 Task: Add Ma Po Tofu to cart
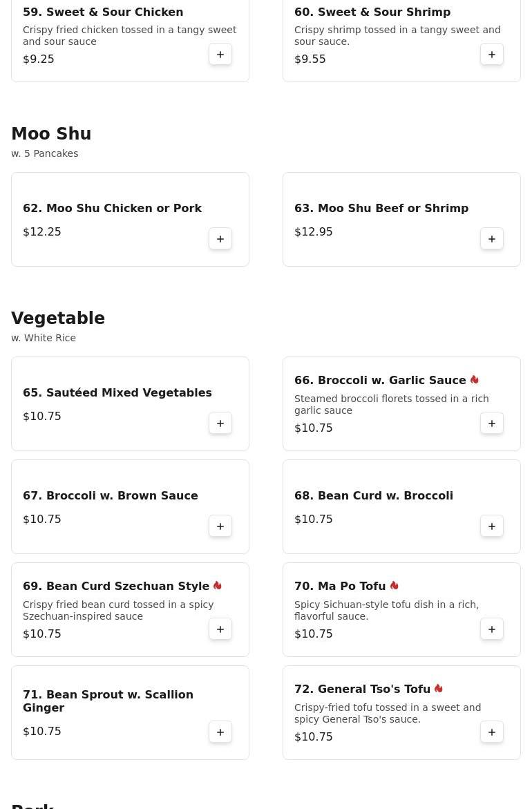[x=492, y=629]
